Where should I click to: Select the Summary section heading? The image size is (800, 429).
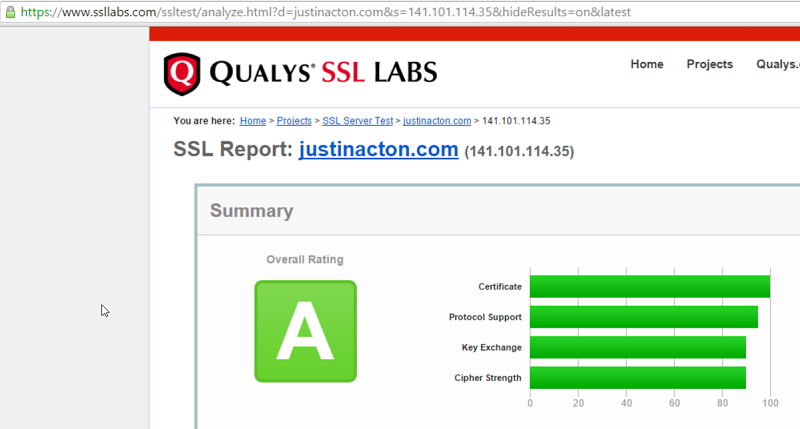tap(252, 211)
